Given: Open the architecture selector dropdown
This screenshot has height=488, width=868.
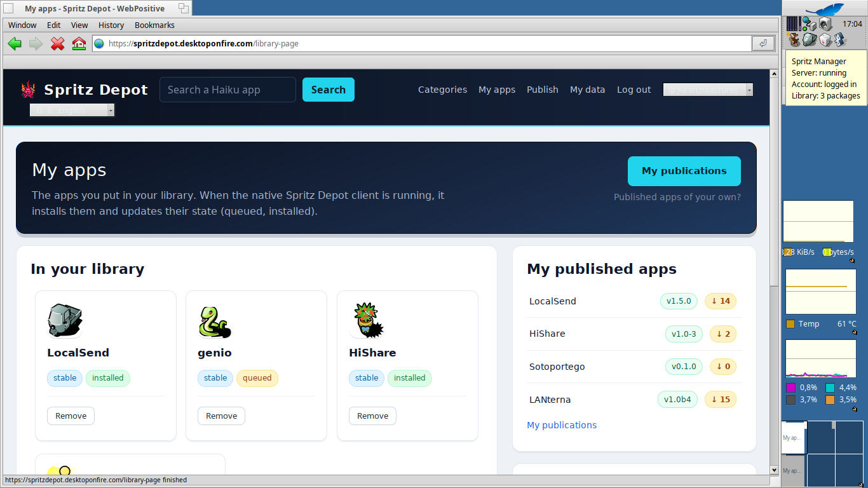Looking at the screenshot, I should [708, 90].
